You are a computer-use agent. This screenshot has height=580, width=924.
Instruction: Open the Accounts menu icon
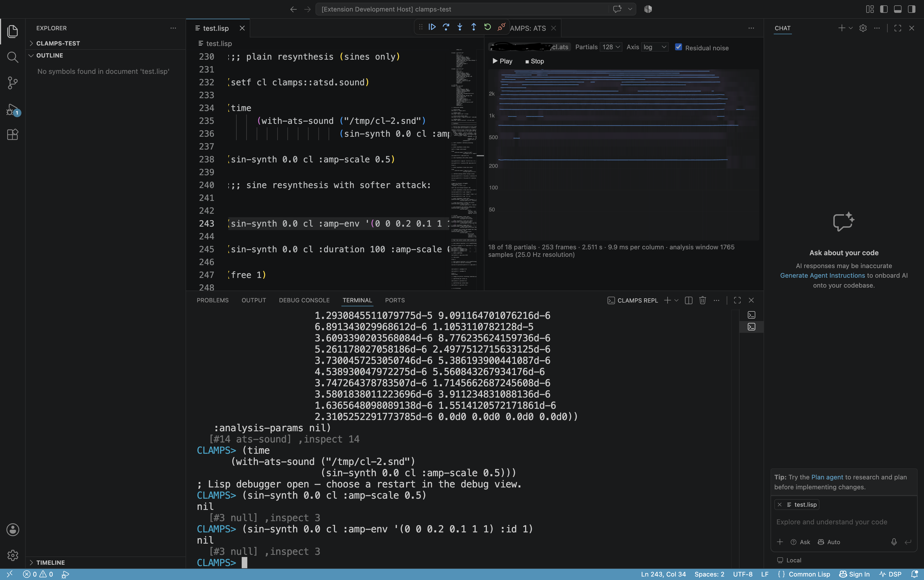13,530
